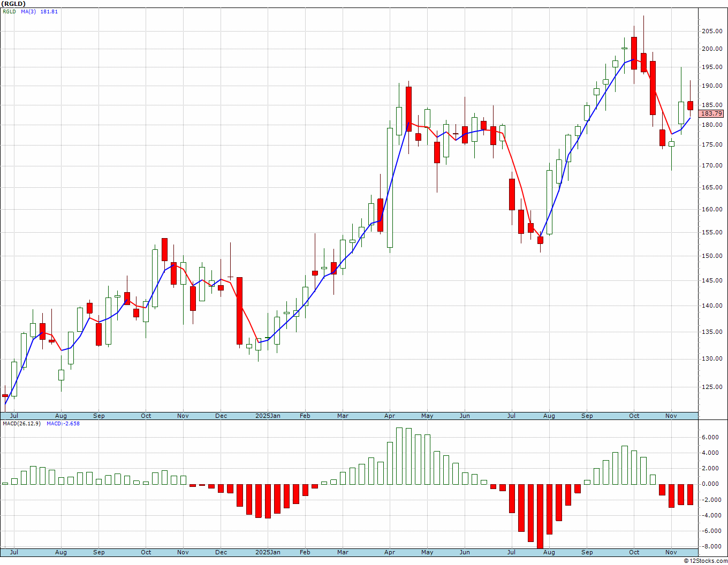Click the 155.00 price axis label

712,232
